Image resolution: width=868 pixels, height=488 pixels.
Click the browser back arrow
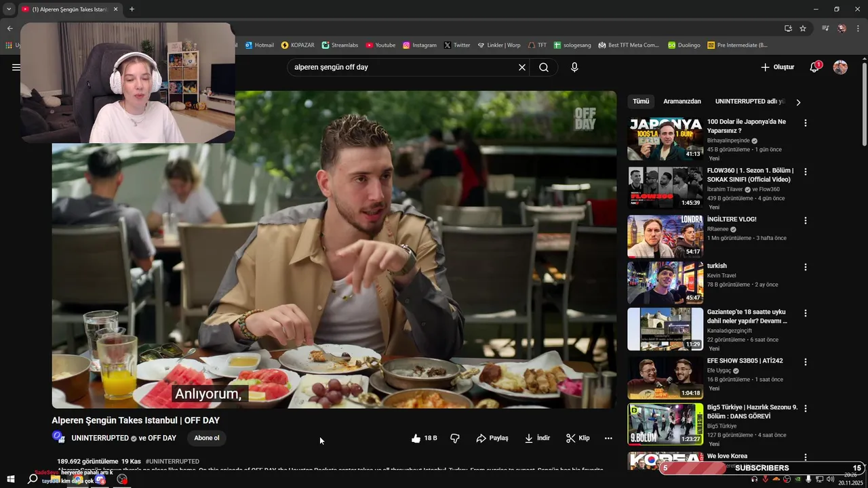[x=9, y=28]
